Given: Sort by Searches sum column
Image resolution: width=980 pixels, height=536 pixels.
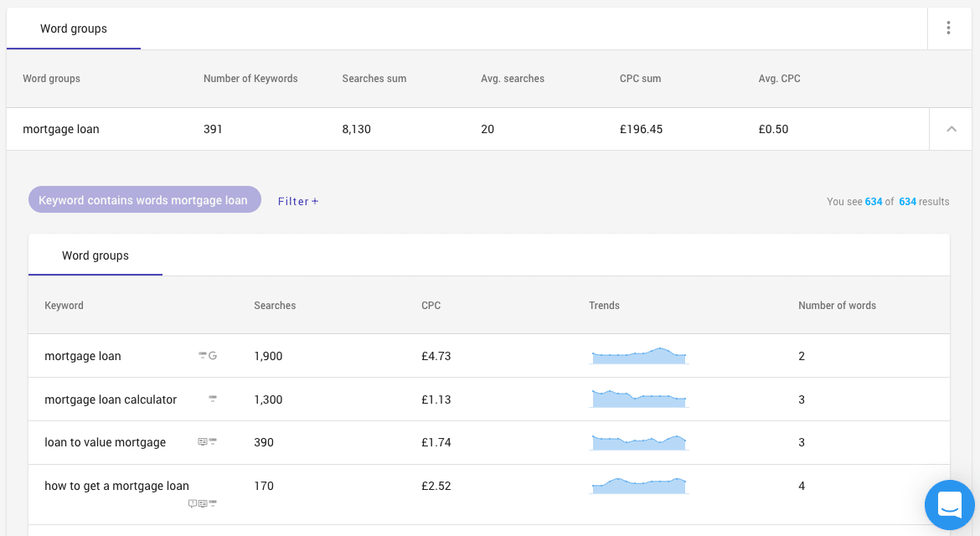Looking at the screenshot, I should (x=374, y=79).
